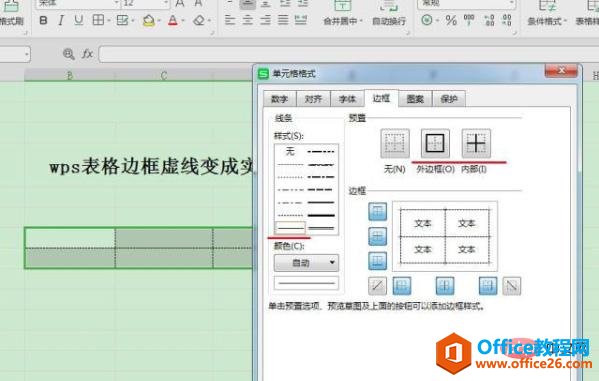Apply the yellow fill color bucket
The image size is (599, 381).
(149, 20)
